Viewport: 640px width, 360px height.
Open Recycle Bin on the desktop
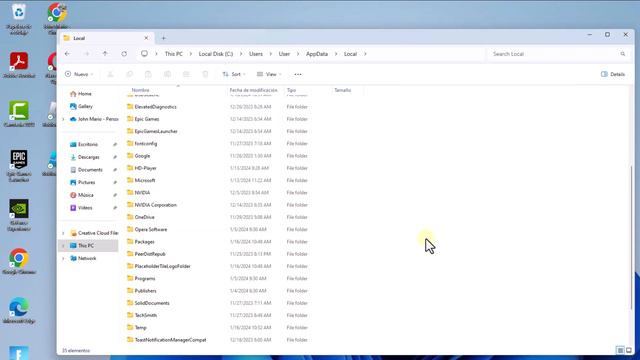tap(19, 19)
